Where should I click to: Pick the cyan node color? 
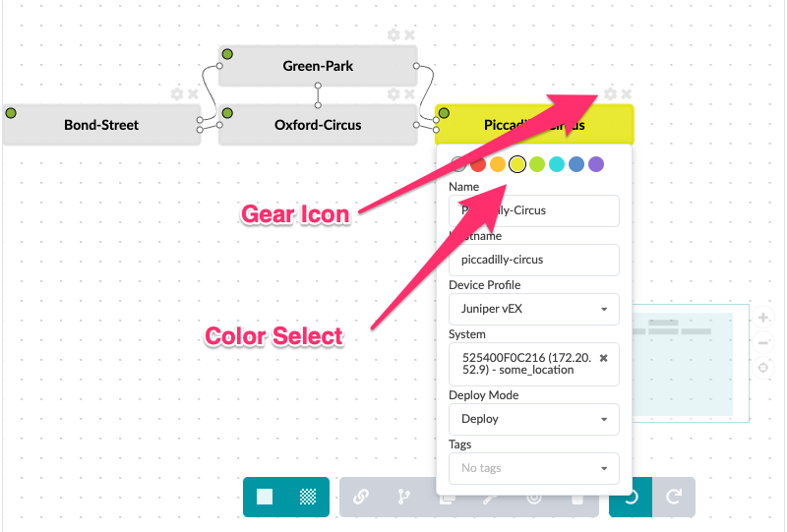coord(557,164)
